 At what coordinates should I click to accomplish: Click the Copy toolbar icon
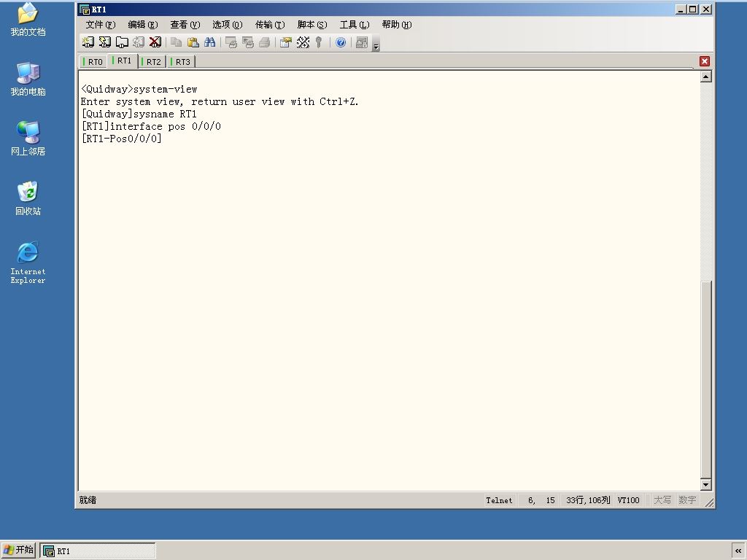[177, 42]
